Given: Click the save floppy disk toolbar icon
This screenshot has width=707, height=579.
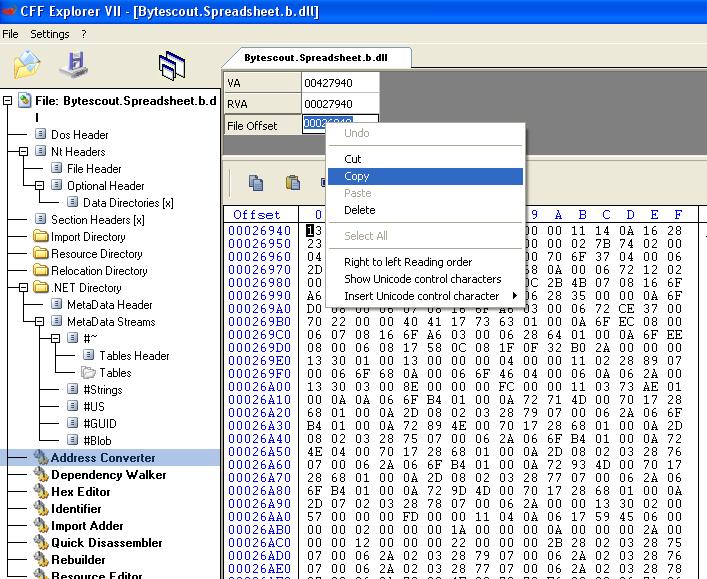Looking at the screenshot, I should pyautogui.click(x=75, y=64).
